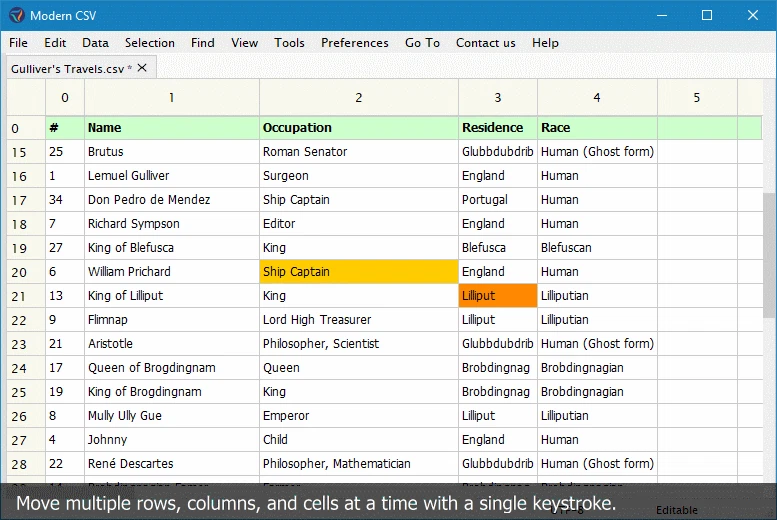The height and width of the screenshot is (520, 777).
Task: Click the Blefusca residence cell
Action: click(498, 248)
